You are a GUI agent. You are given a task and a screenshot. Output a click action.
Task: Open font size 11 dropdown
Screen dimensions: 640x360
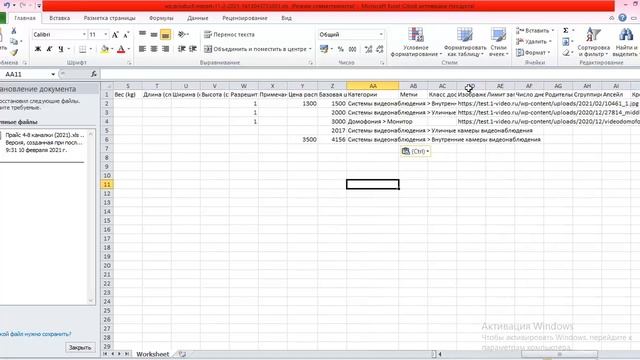click(106, 35)
